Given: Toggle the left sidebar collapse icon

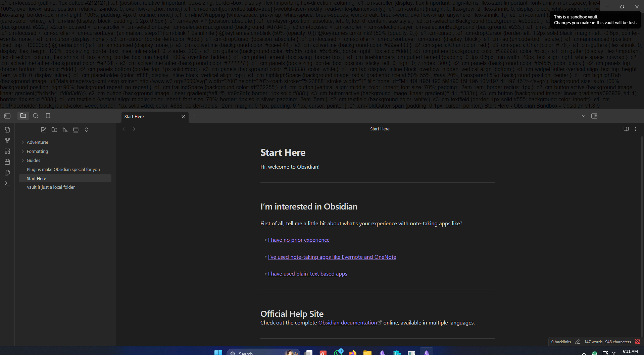Looking at the screenshot, I should [x=7, y=116].
